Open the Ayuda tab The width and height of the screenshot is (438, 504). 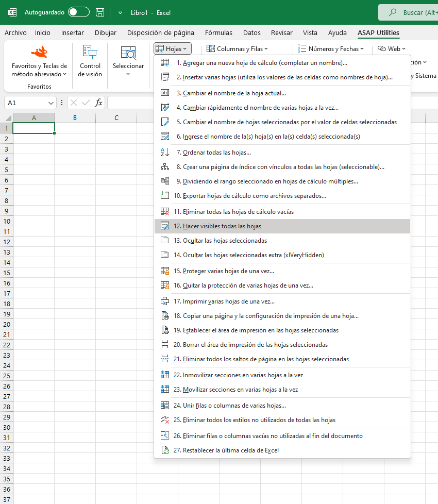[337, 33]
